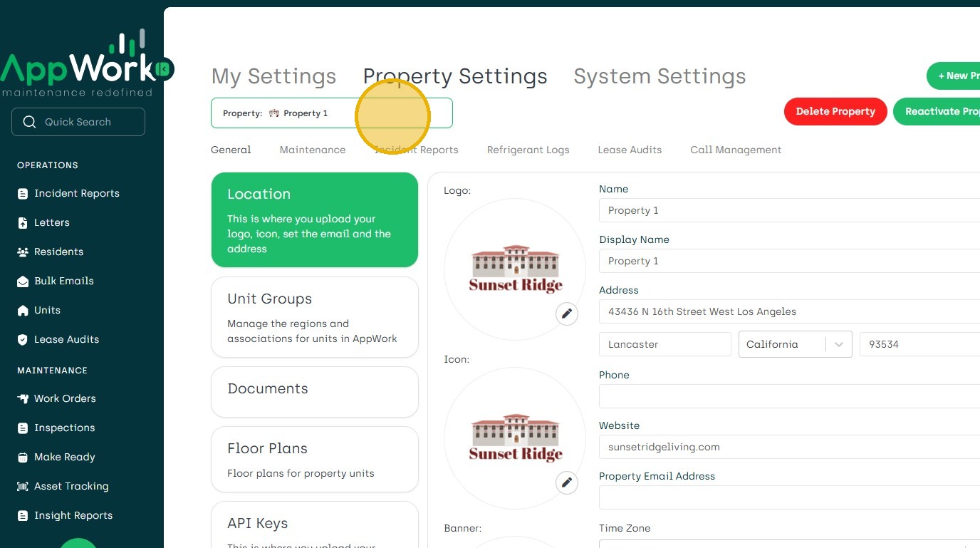Click the Asset Tracking barcode icon
This screenshot has height=548, width=980.
tap(23, 487)
